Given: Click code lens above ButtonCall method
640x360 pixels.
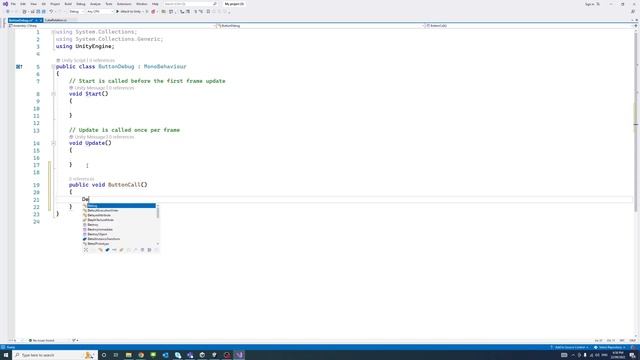Looking at the screenshot, I should [x=82, y=179].
